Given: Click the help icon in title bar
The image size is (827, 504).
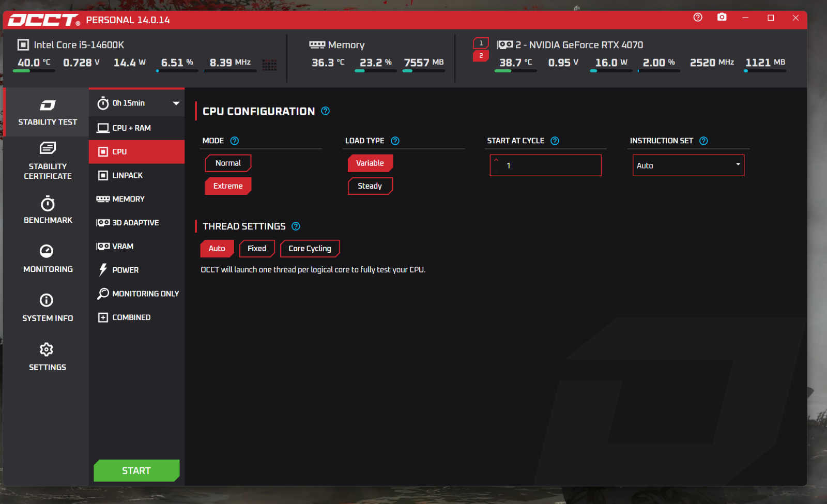Looking at the screenshot, I should point(697,18).
